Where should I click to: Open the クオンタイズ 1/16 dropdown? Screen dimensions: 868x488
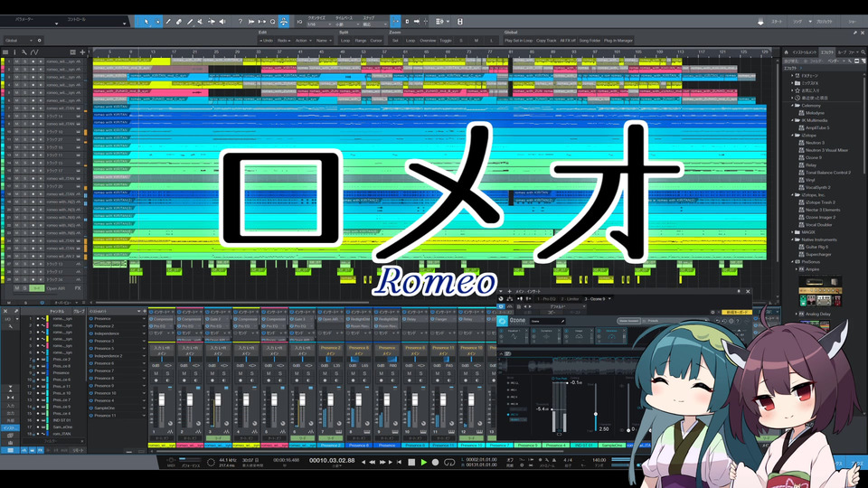[x=319, y=24]
